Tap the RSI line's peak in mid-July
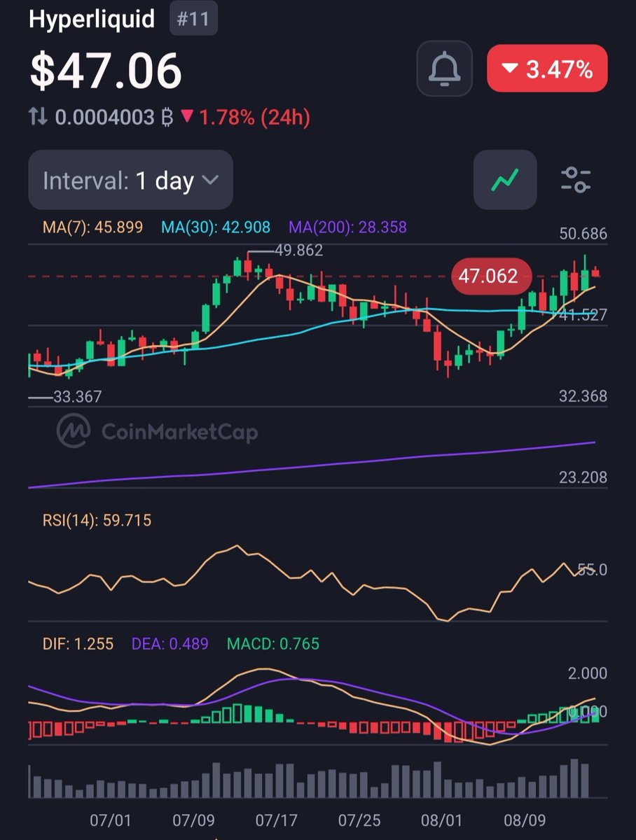 coord(237,546)
